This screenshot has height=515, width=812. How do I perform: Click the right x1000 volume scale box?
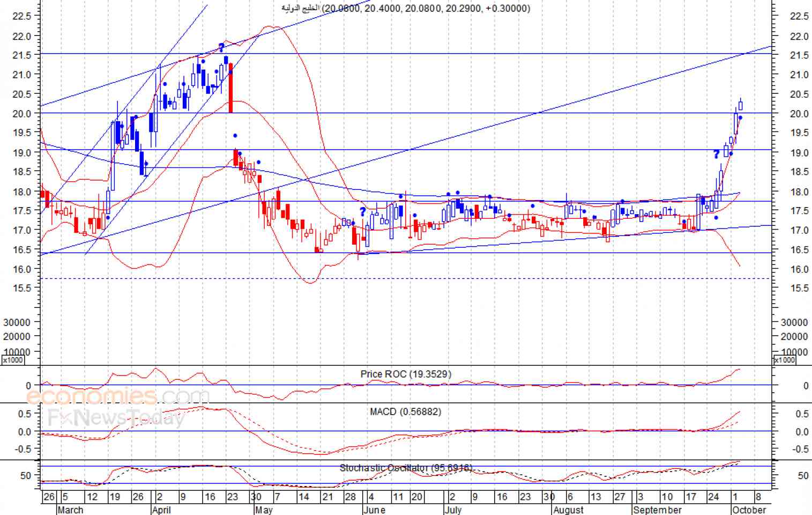tap(784, 360)
